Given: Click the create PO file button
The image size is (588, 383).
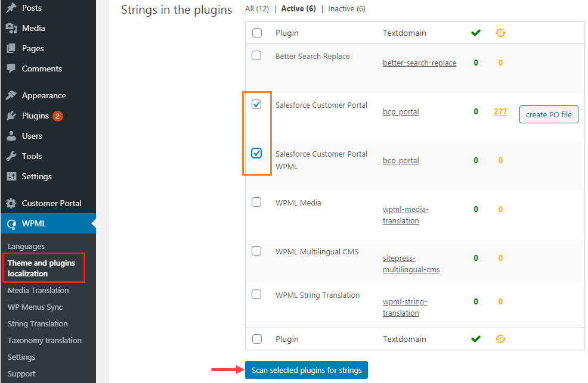Looking at the screenshot, I should pos(548,114).
